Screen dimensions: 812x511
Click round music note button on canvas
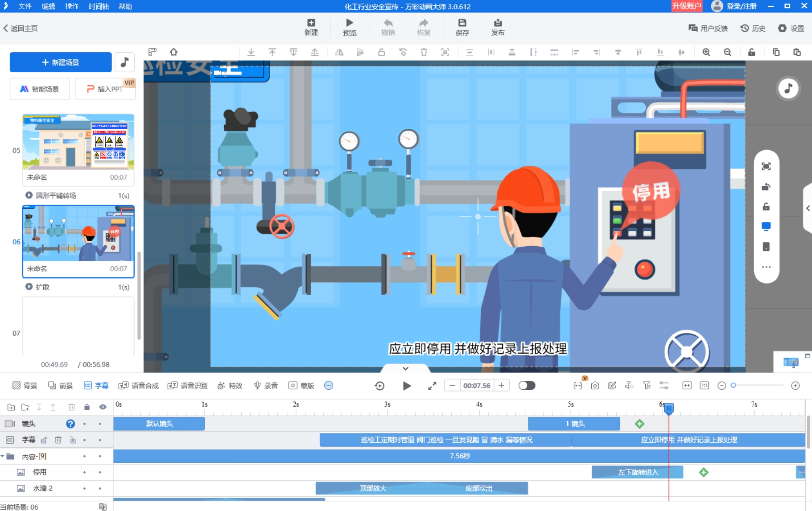[x=788, y=88]
